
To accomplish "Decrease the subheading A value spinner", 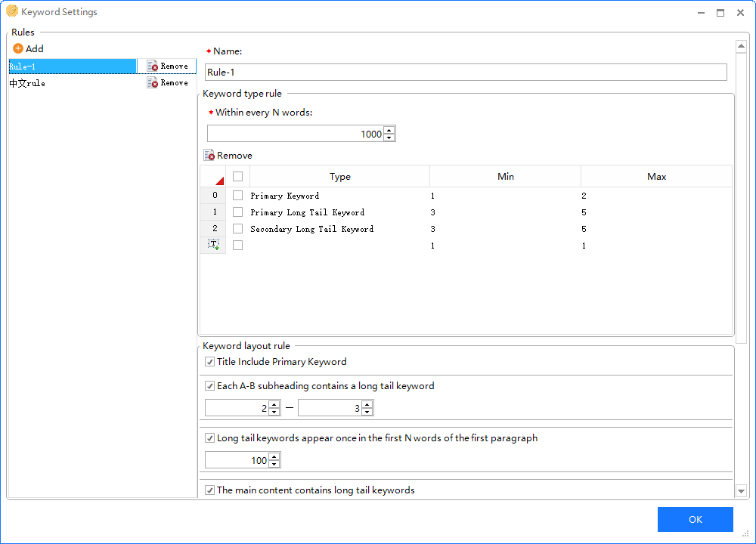I will coord(274,412).
